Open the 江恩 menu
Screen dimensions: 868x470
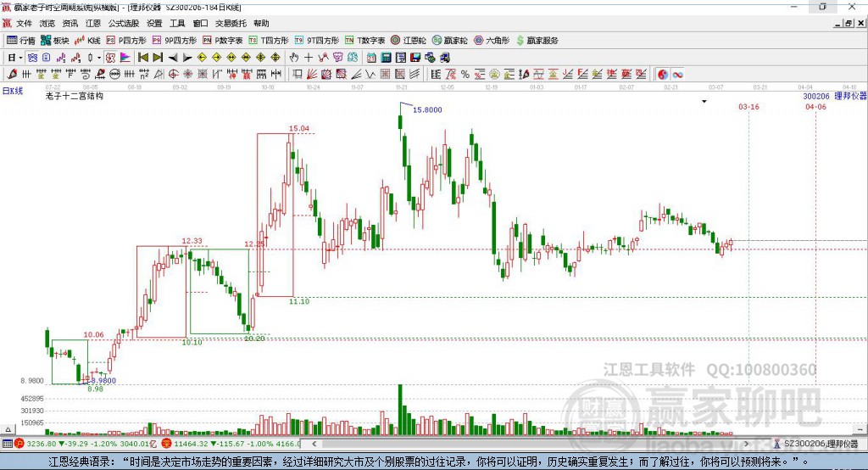coord(93,23)
